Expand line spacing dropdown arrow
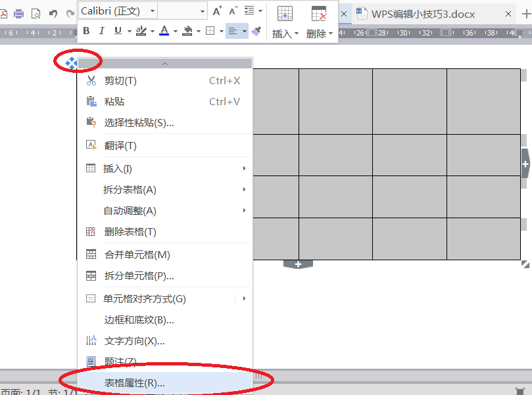Screen dimensions: 532x395 pyautogui.click(x=260, y=11)
